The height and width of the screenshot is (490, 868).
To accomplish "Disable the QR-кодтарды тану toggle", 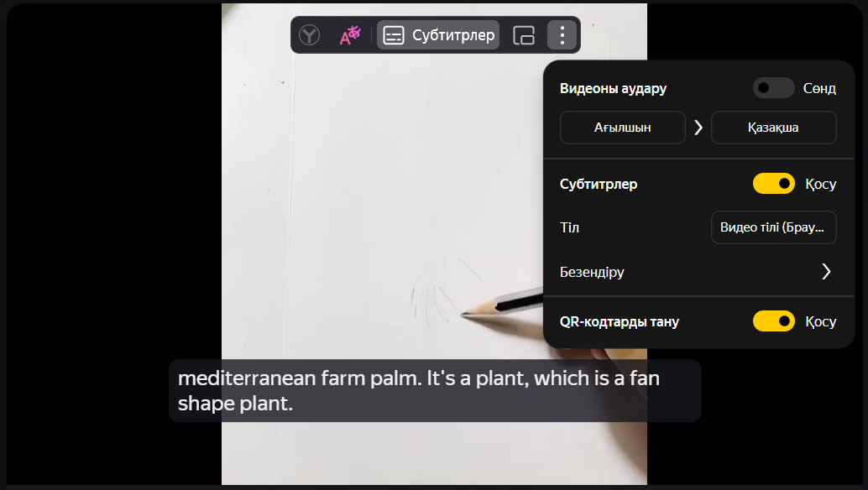I will click(773, 321).
